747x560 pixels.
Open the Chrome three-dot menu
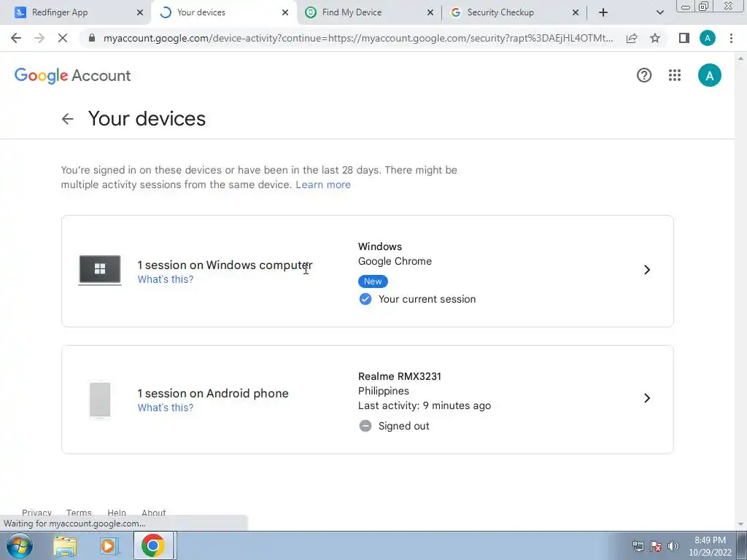click(x=731, y=38)
